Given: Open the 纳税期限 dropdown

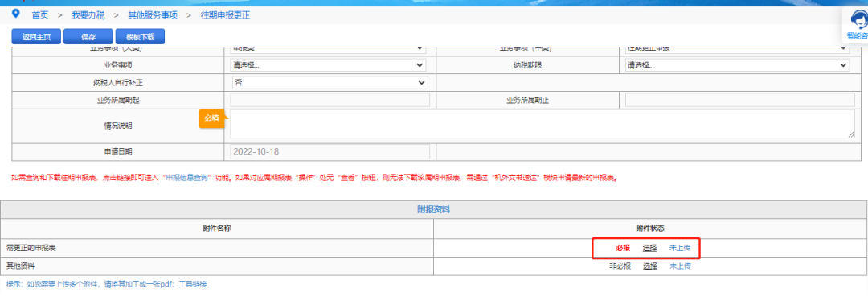Looking at the screenshot, I should click(738, 65).
